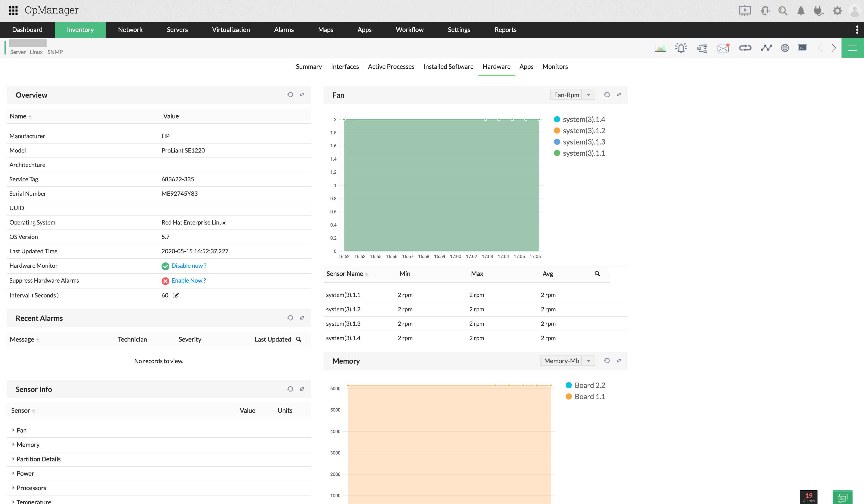Viewport: 864px width, 504px height.
Task: Click the globe icon in device toolbar
Action: pyautogui.click(x=785, y=48)
